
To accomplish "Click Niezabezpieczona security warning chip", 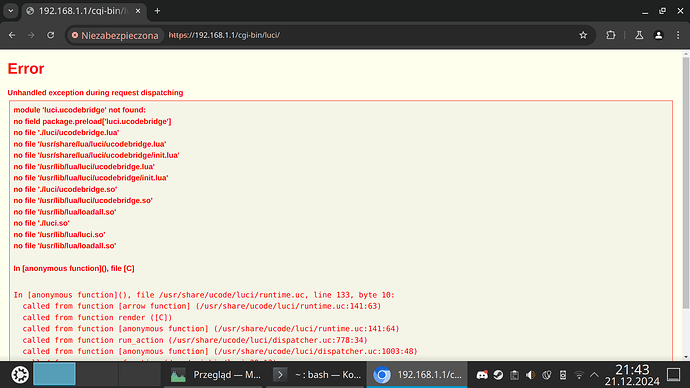I will (115, 36).
